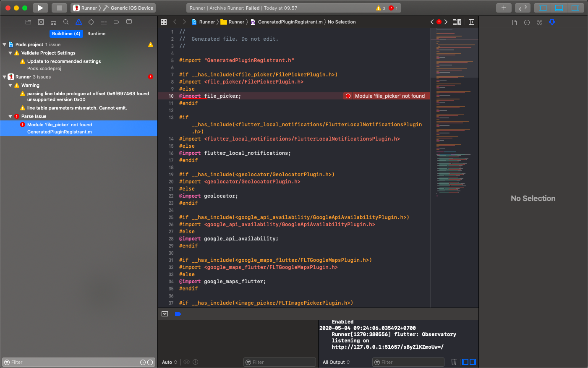This screenshot has width=588, height=368.
Task: Select the Find navigator magnifying glass
Action: tap(65, 22)
